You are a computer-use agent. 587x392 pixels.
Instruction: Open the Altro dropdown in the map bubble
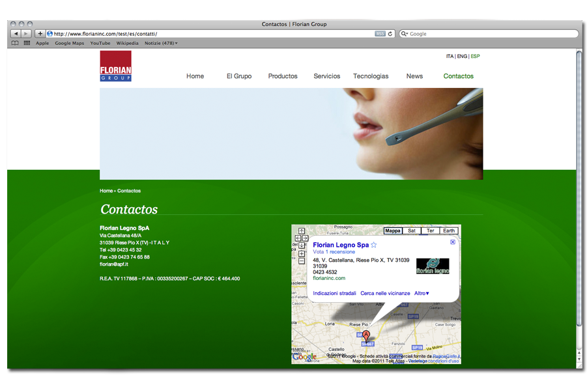(x=422, y=293)
